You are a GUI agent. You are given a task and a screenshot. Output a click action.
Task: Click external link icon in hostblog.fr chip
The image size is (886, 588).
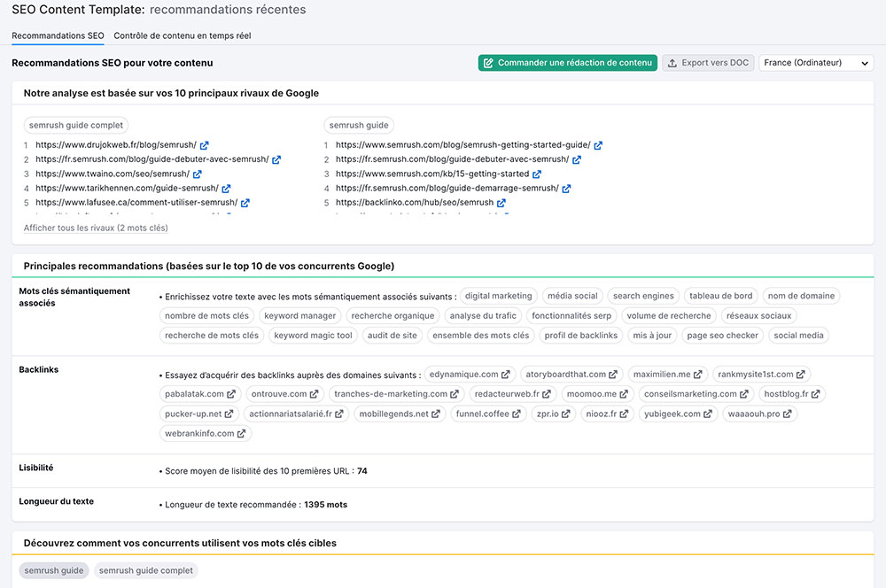pos(815,394)
